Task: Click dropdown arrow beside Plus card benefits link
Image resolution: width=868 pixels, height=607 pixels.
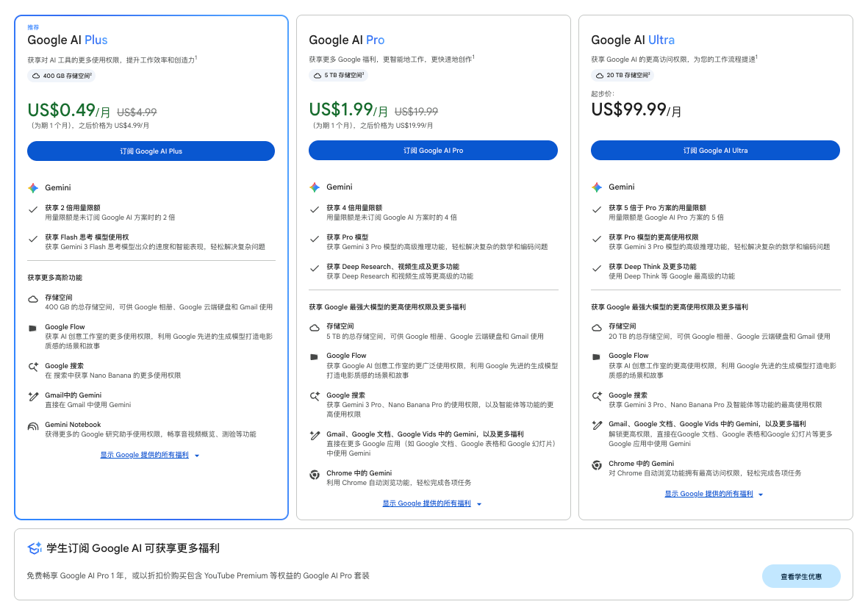Action: pyautogui.click(x=197, y=456)
